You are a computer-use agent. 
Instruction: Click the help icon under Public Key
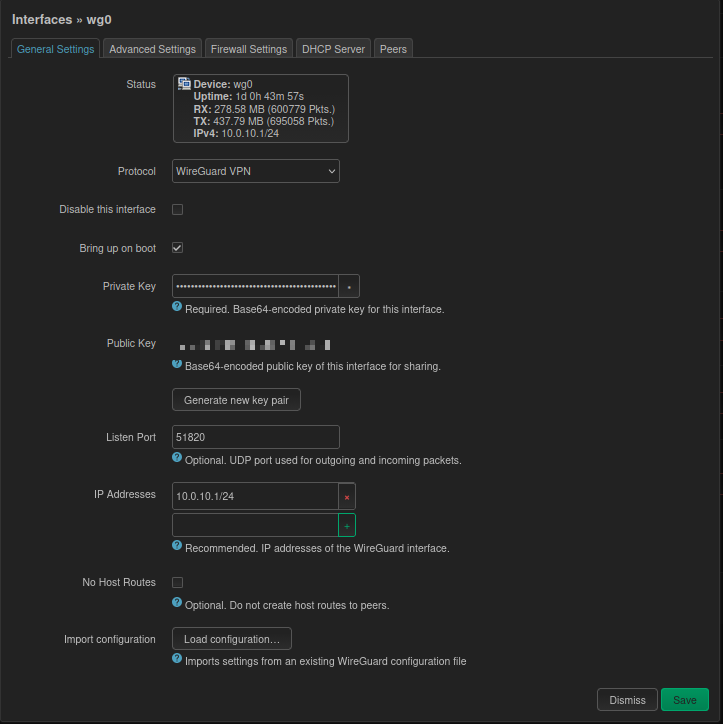[177, 365]
